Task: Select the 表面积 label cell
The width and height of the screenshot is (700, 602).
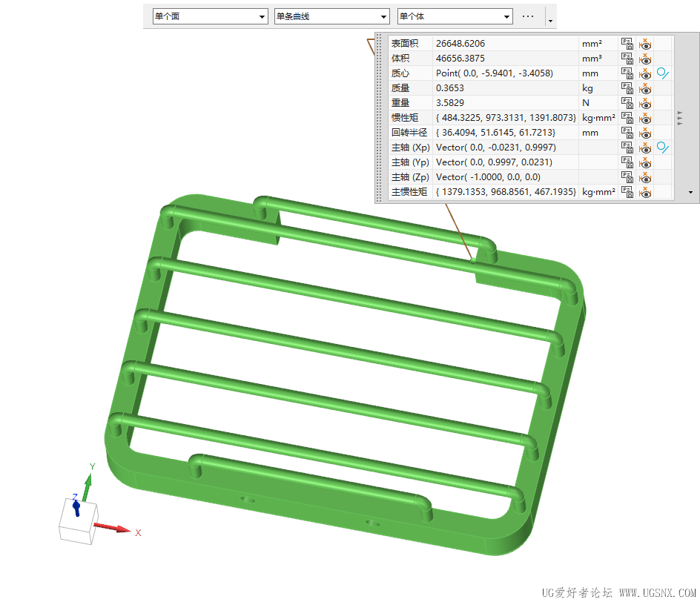Action: tap(410, 43)
